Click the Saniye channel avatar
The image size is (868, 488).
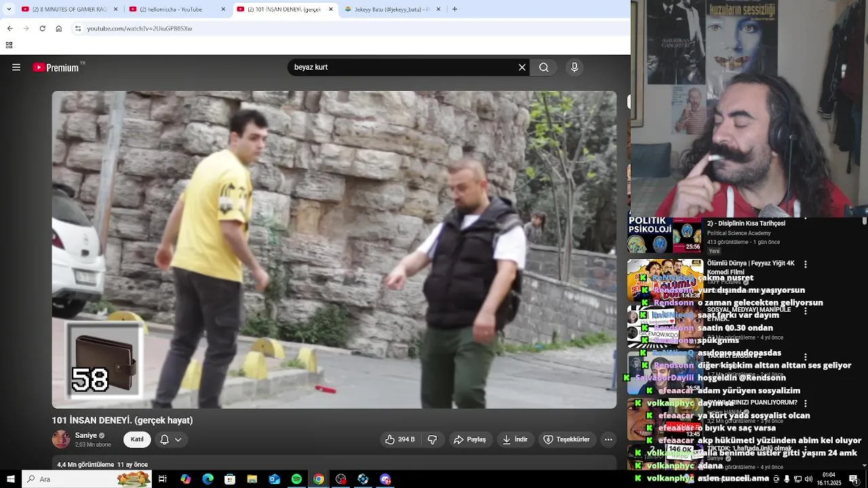click(61, 439)
